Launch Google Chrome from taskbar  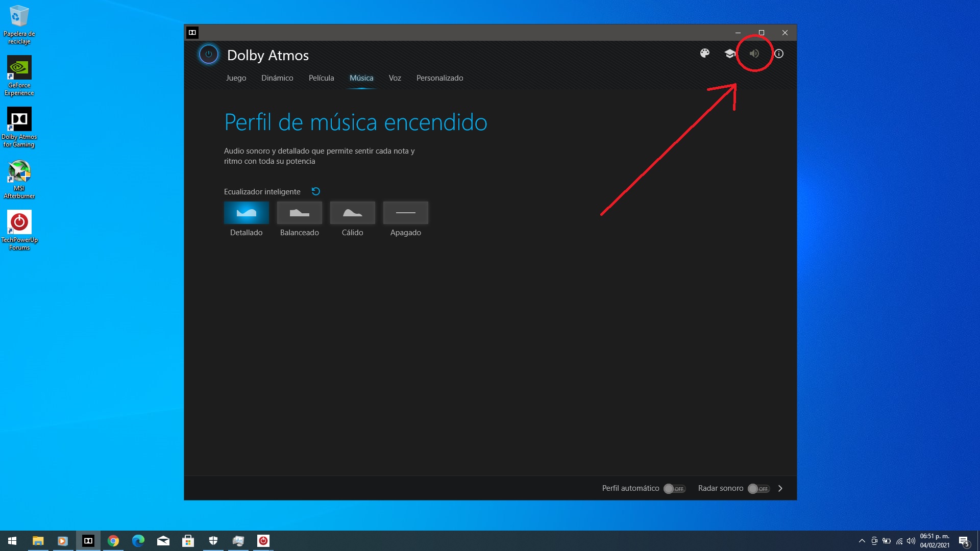click(x=113, y=541)
